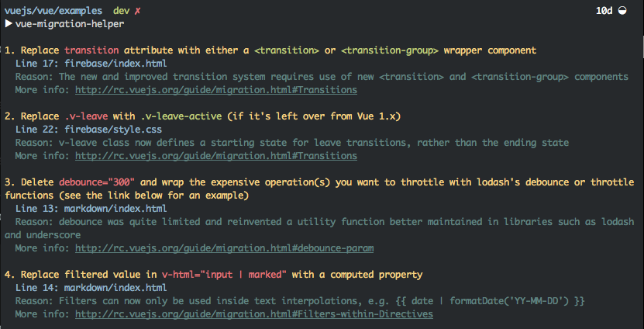644x329 pixels.
Task: Open the Transitions link under item 2
Action: (x=216, y=156)
